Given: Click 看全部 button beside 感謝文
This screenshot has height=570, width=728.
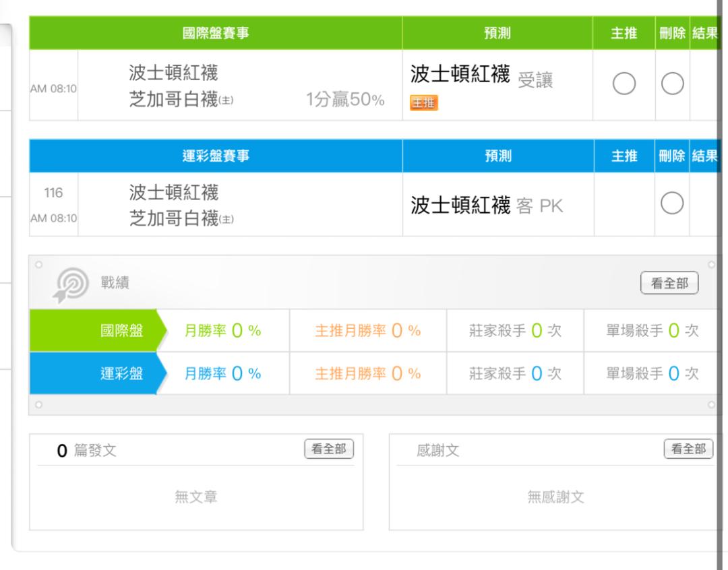Looking at the screenshot, I should pyautogui.click(x=688, y=449).
